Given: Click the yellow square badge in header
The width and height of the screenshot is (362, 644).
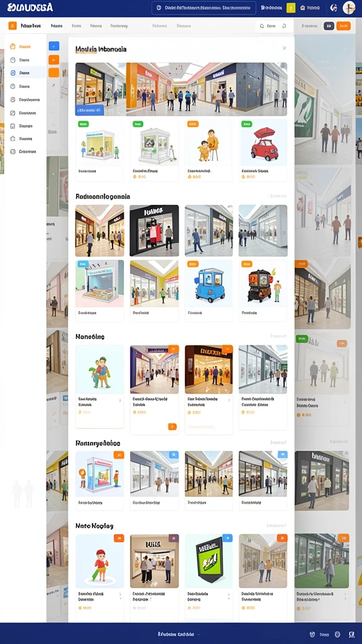Looking at the screenshot, I should (290, 8).
